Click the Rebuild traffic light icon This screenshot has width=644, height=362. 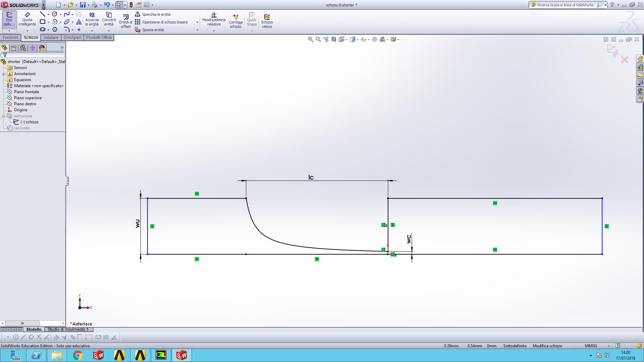(131, 5)
